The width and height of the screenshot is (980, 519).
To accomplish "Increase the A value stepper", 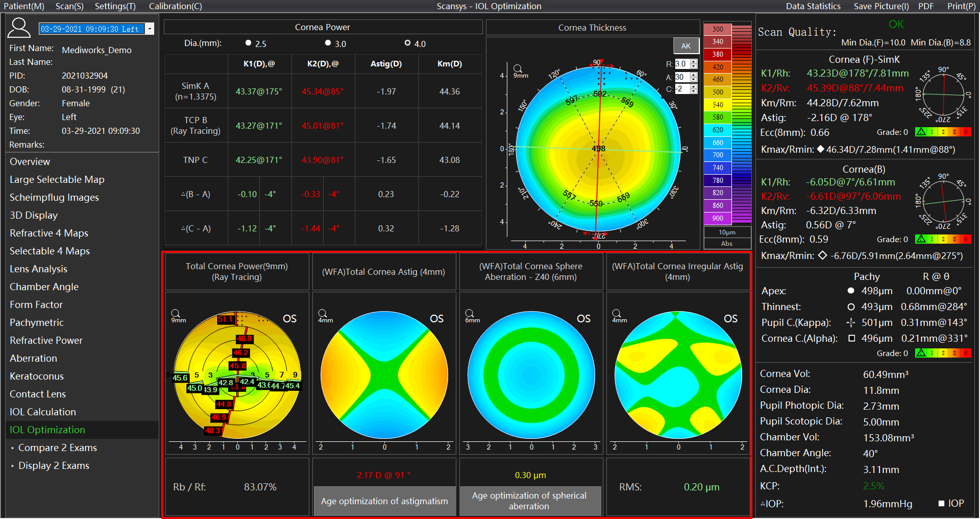I will pos(693,75).
